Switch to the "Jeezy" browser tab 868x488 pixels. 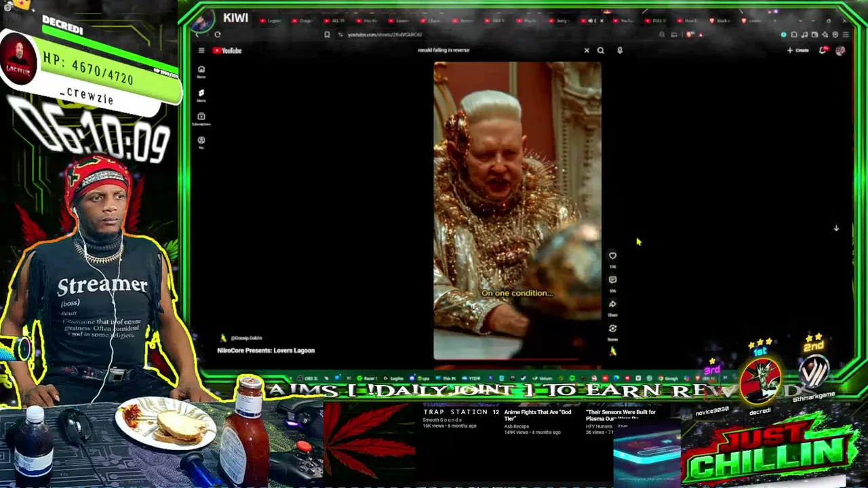coord(559,21)
